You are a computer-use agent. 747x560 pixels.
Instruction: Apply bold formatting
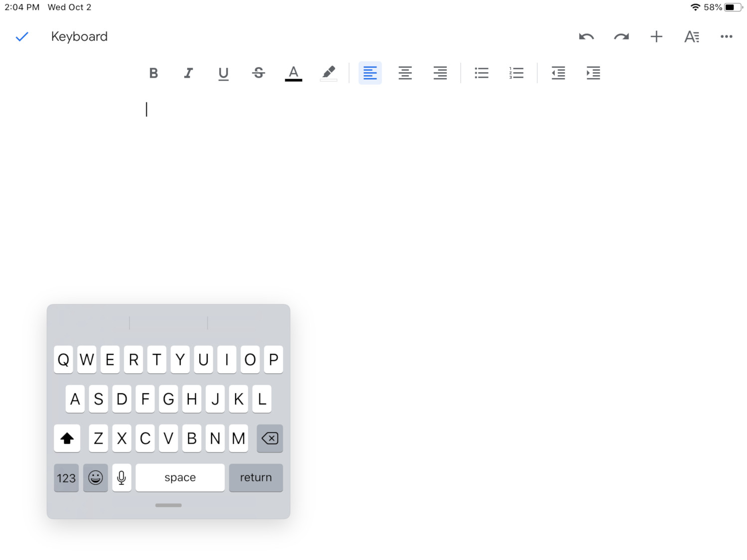[153, 73]
